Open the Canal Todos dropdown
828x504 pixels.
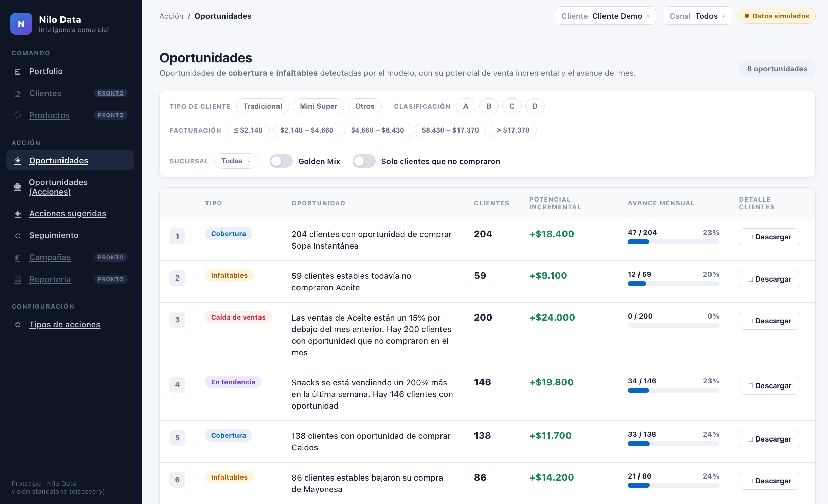pyautogui.click(x=697, y=16)
